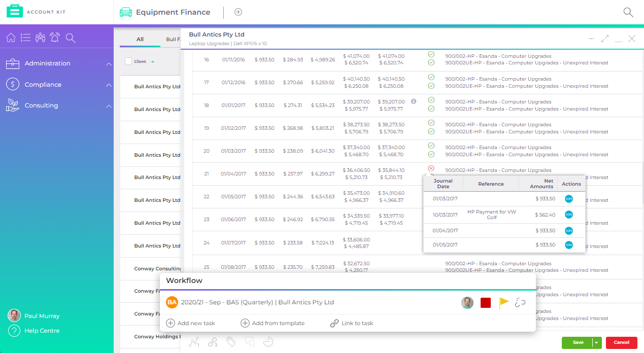Image resolution: width=644 pixels, height=353 pixels.
Task: Click the Net Amounts column header
Action: [538, 184]
